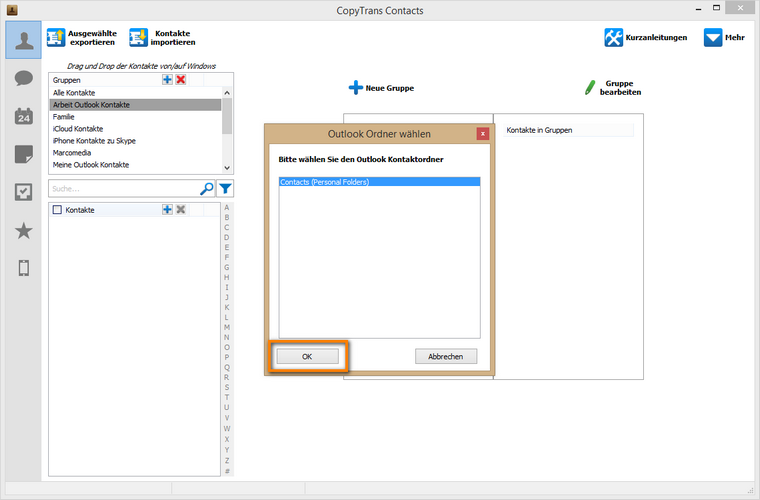Select the Familie group
This screenshot has height=500, width=760.
tap(135, 117)
